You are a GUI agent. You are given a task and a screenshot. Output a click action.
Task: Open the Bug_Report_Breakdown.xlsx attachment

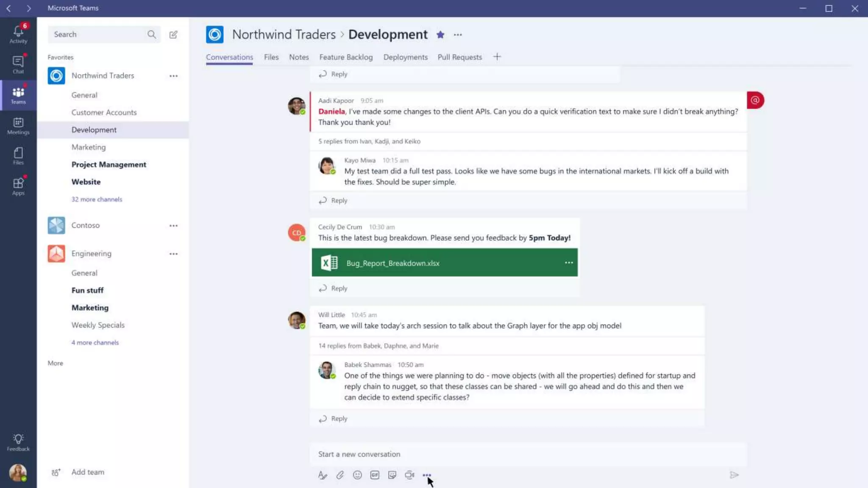(x=393, y=263)
